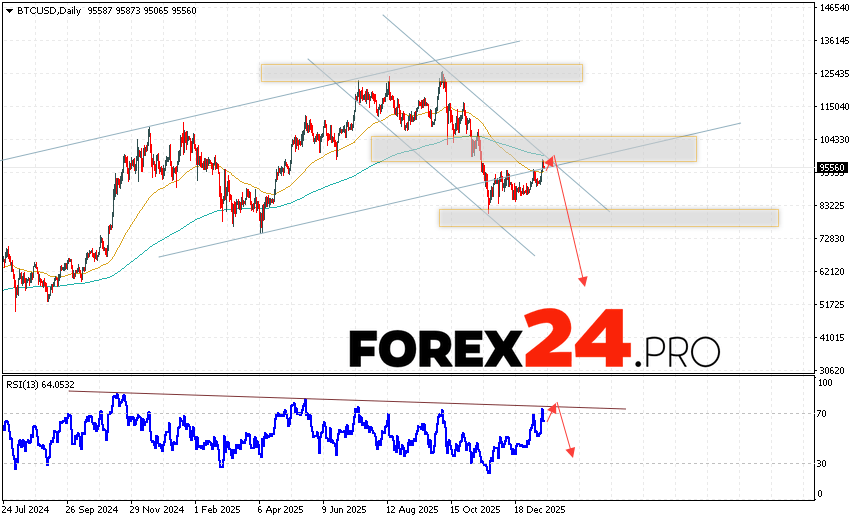Image resolution: width=855 pixels, height=521 pixels.
Task: Click the highlighted 95560 current price tag
Action: pos(832,168)
